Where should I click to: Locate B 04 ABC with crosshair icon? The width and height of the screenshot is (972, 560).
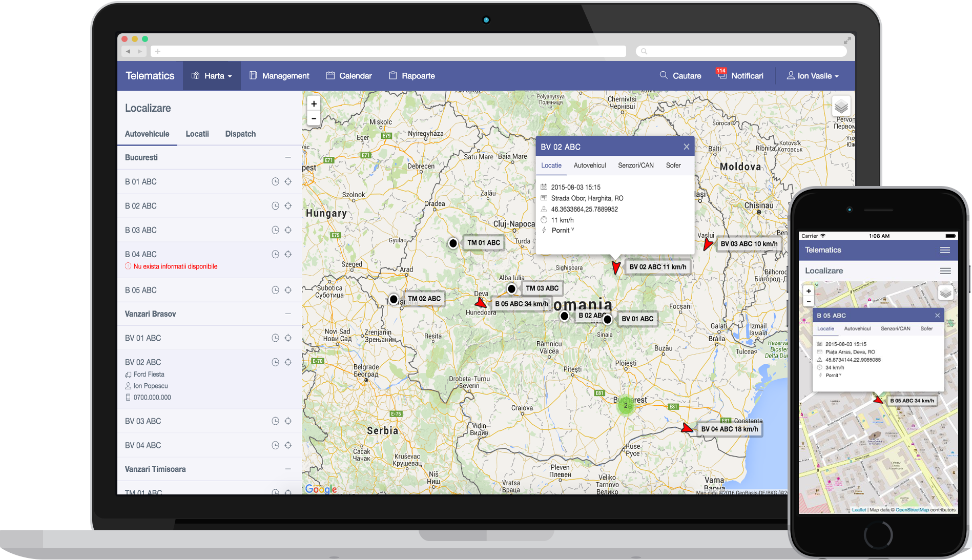(x=288, y=254)
